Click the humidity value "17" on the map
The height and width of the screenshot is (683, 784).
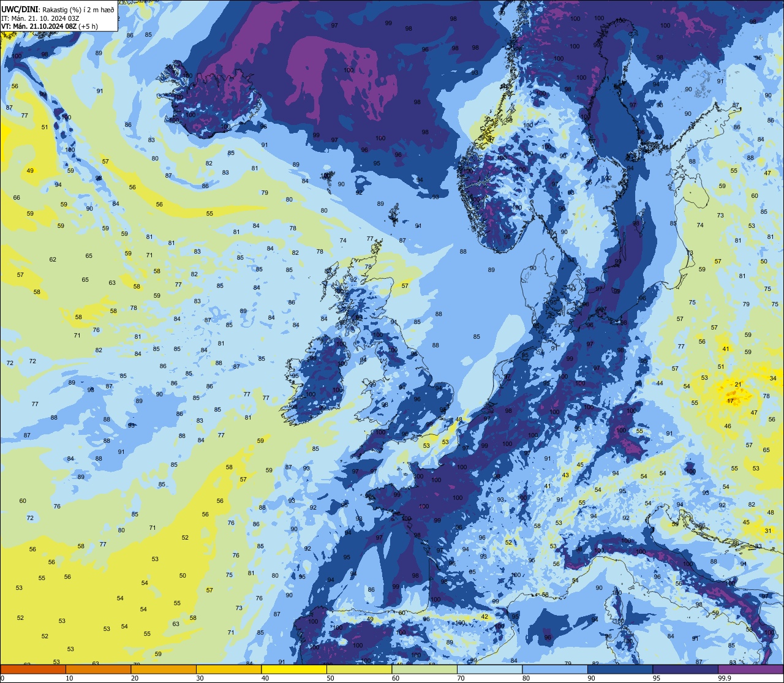tap(730, 401)
